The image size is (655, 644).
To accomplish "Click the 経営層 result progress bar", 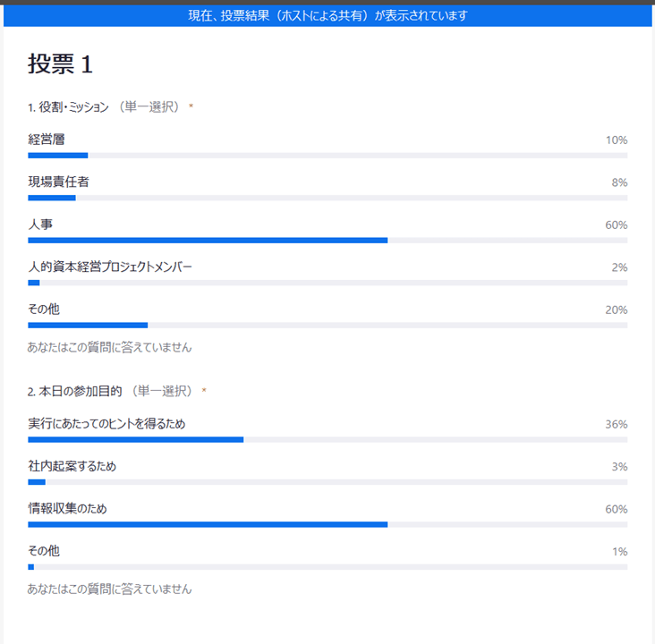I will click(x=327, y=156).
